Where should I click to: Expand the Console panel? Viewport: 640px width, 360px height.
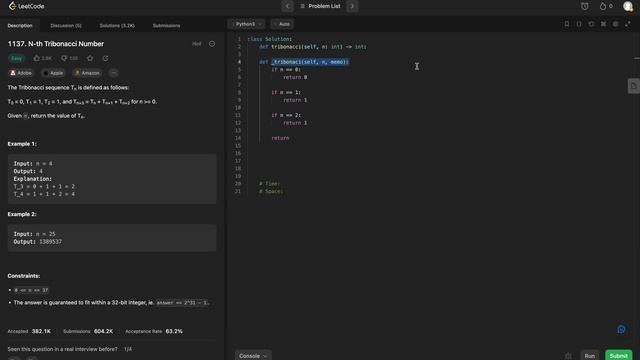(253, 356)
